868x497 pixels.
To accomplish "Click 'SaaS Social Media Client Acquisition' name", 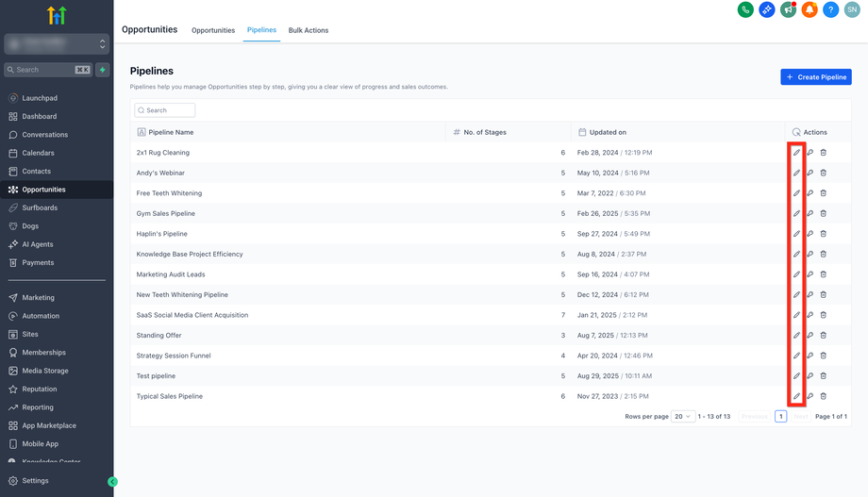I will click(x=192, y=315).
